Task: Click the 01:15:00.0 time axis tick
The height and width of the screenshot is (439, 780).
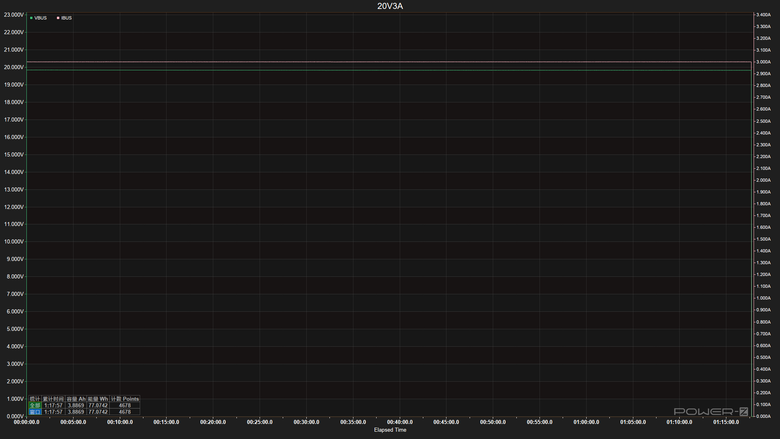Action: click(726, 422)
